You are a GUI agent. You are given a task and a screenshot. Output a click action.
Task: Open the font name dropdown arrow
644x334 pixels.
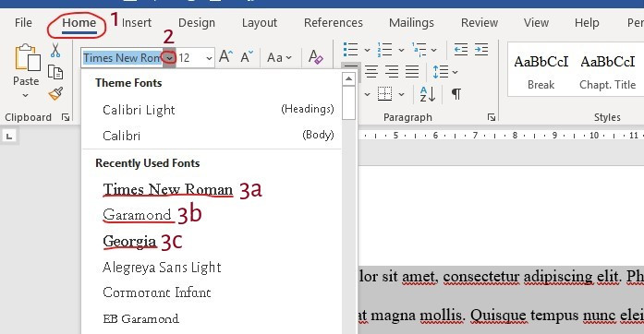pos(169,58)
